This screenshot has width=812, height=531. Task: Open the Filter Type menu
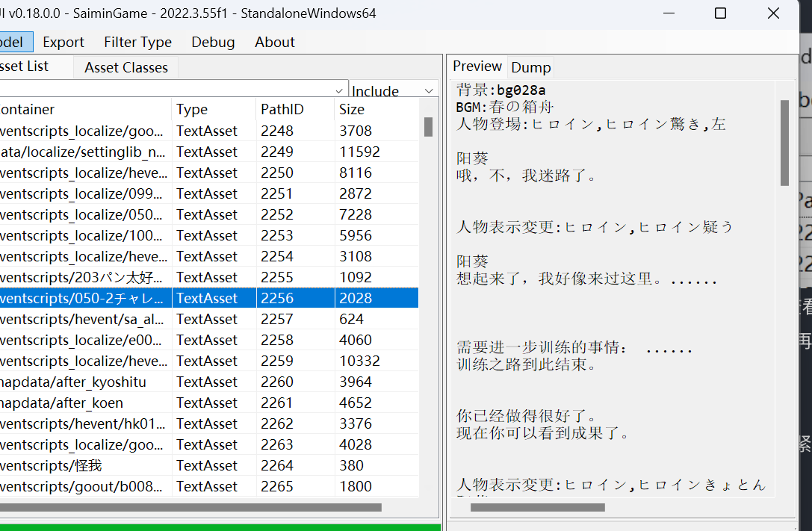click(137, 42)
